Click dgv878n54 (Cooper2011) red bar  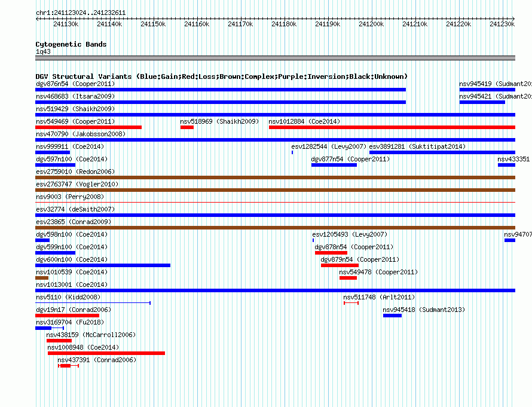click(331, 253)
